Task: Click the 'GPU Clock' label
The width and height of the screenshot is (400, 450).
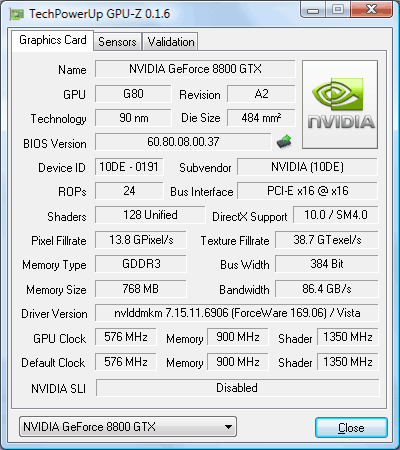Action: tap(60, 339)
